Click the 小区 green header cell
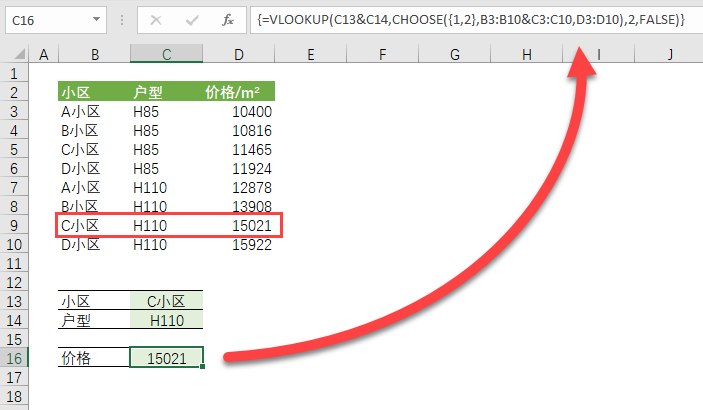This screenshot has height=410, width=703. pos(94,92)
